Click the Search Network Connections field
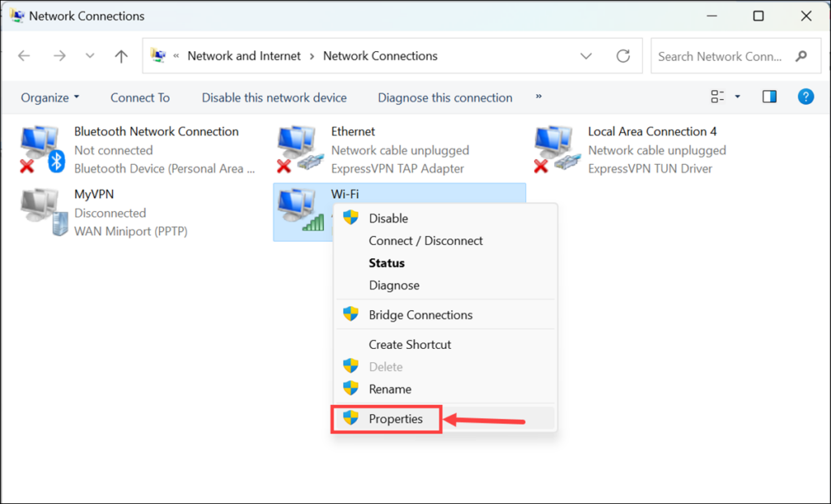831x504 pixels. tap(722, 56)
